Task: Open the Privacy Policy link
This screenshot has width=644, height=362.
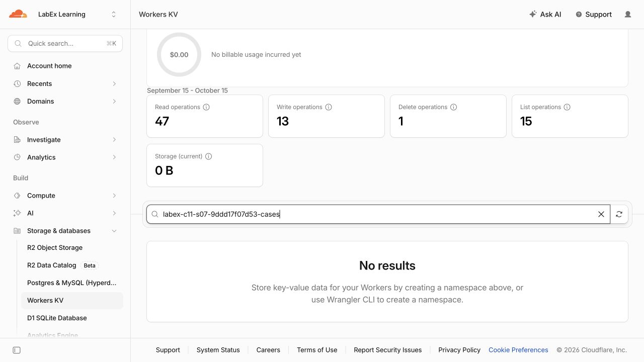Action: point(459,350)
